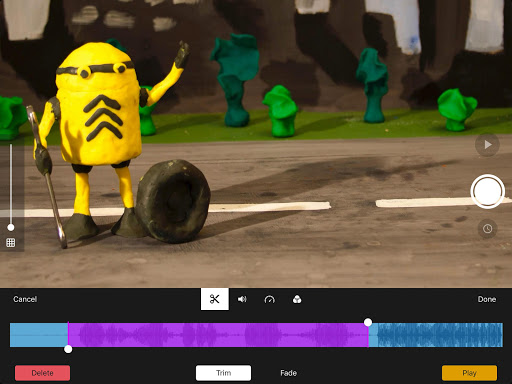The height and width of the screenshot is (384, 512).
Task: Toggle the grid overlay icon
Action: [11, 243]
